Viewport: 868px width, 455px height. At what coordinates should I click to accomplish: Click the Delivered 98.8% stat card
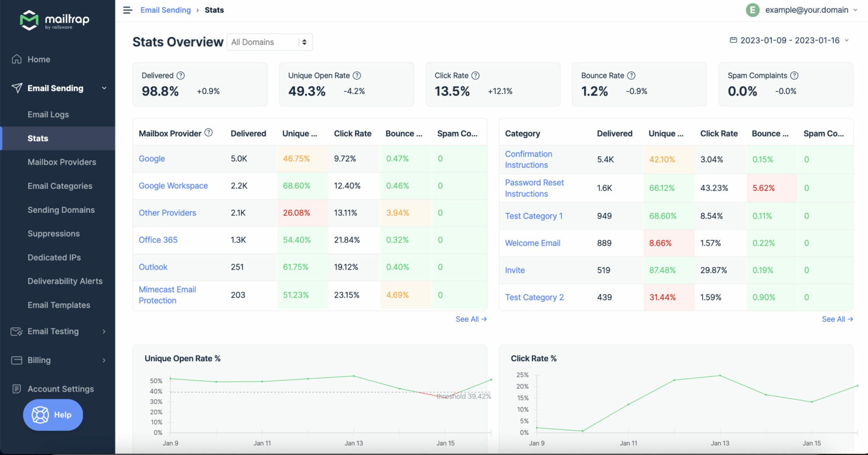coord(200,84)
